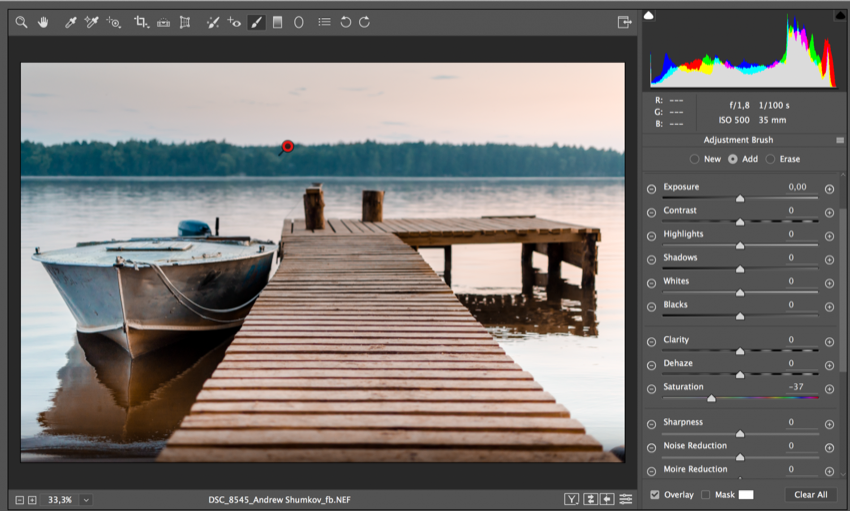The height and width of the screenshot is (511, 850).
Task: Select the Spot Removal tool
Action: click(213, 21)
